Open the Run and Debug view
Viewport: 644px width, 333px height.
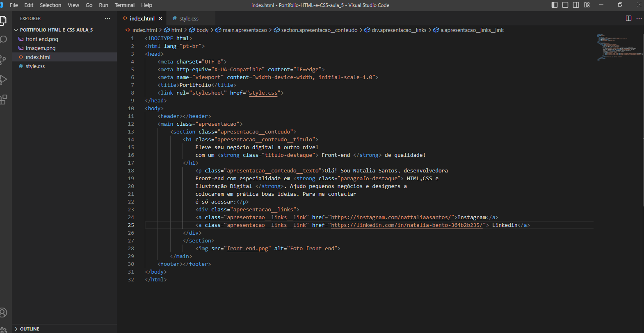click(3, 79)
